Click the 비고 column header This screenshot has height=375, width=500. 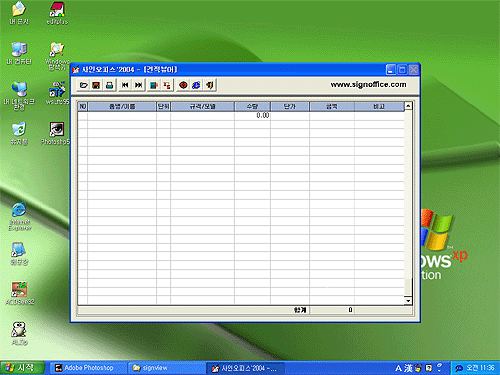pyautogui.click(x=379, y=107)
